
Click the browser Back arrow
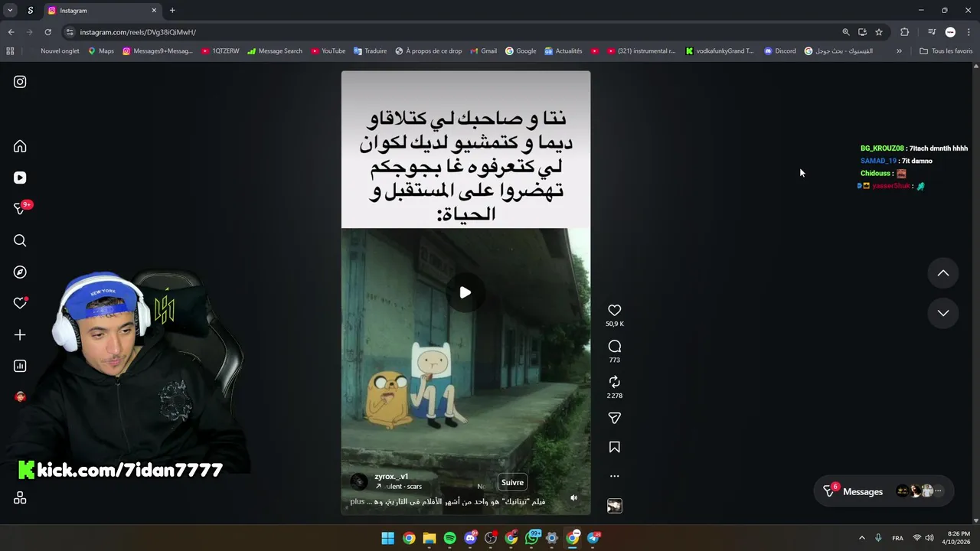(11, 32)
